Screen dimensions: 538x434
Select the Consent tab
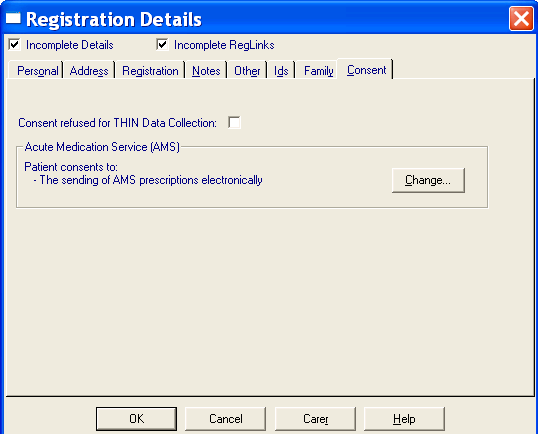tap(366, 70)
